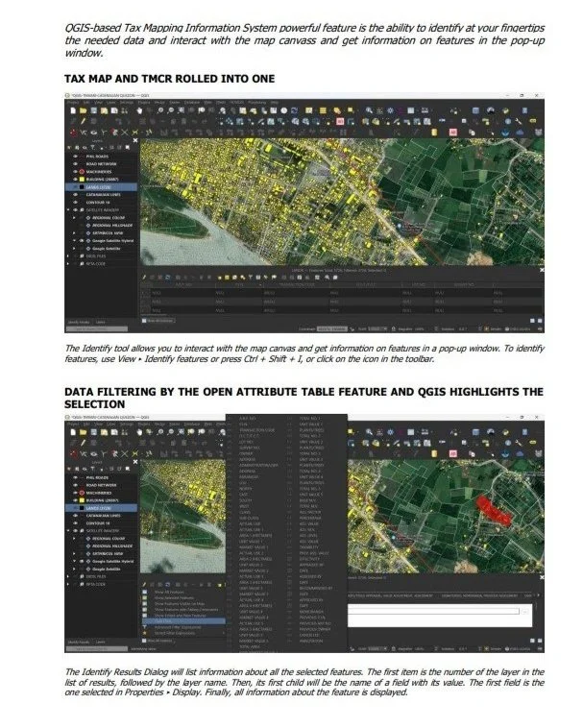
Task: Expand REGIONAL COLOUR layer in upper screenshot
Action: point(74,218)
